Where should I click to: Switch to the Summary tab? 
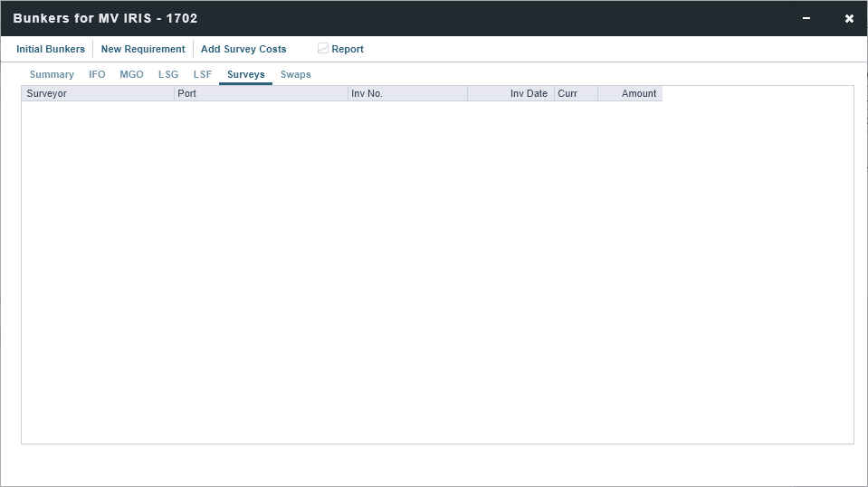pyautogui.click(x=52, y=74)
